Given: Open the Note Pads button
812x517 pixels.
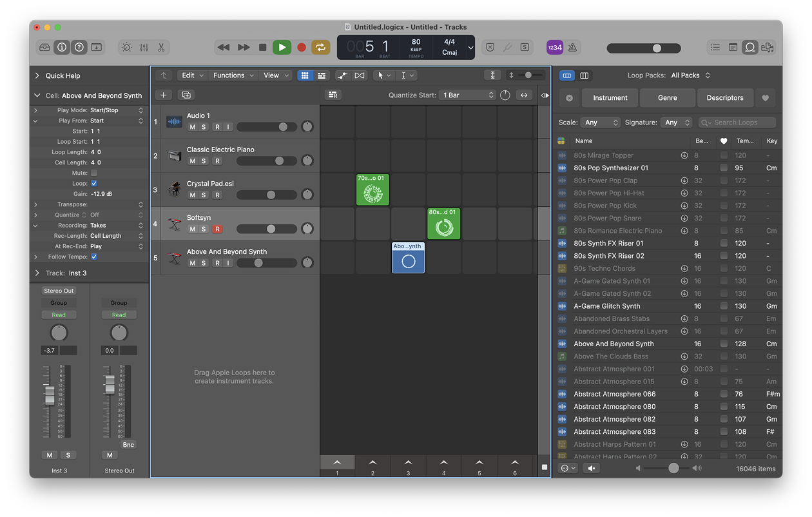Looking at the screenshot, I should point(733,47).
